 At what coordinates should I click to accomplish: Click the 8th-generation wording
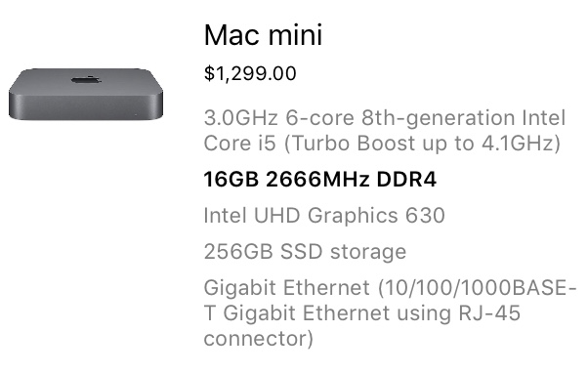tap(438, 118)
